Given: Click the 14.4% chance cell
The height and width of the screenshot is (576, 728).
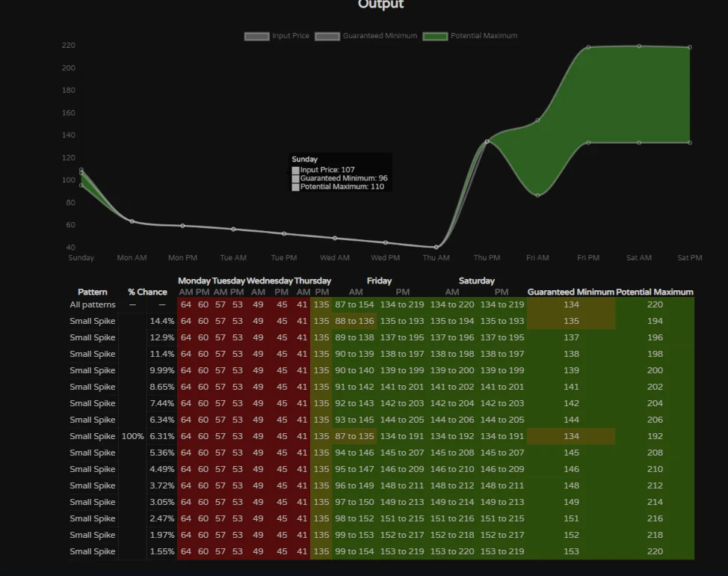Looking at the screenshot, I should click(161, 321).
